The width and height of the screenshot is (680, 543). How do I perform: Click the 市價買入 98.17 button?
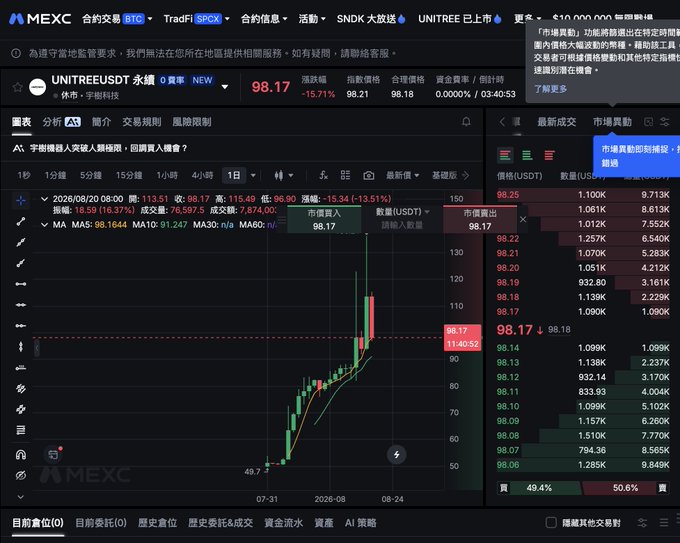(324, 219)
